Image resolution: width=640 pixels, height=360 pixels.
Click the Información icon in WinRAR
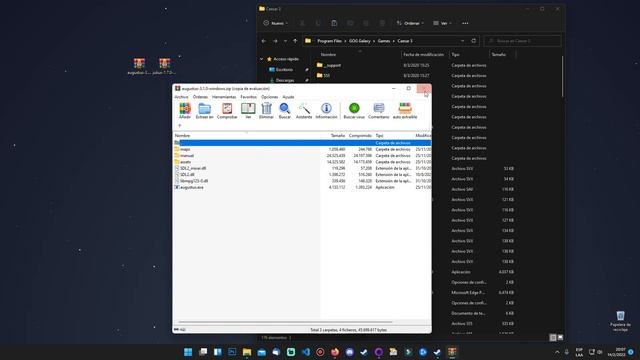tap(326, 111)
